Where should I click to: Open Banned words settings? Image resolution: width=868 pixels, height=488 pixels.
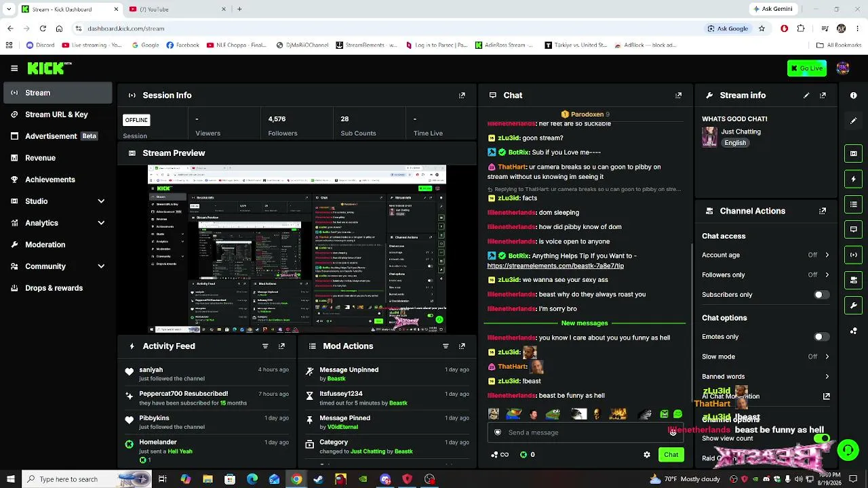(766, 377)
